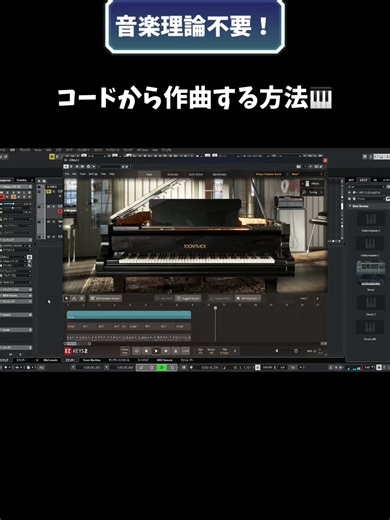Open the EZkeys Settings menu
The width and height of the screenshot is (390, 520).
(x=93, y=174)
